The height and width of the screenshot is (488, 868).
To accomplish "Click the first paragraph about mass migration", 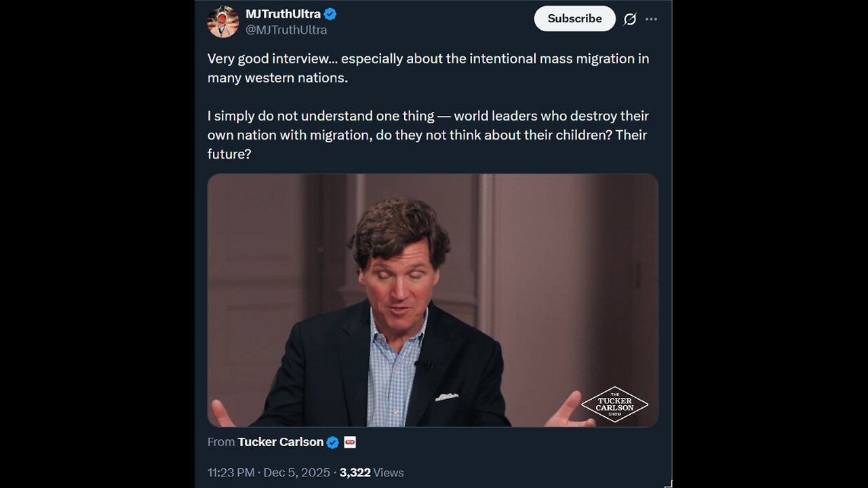I will [x=428, y=68].
